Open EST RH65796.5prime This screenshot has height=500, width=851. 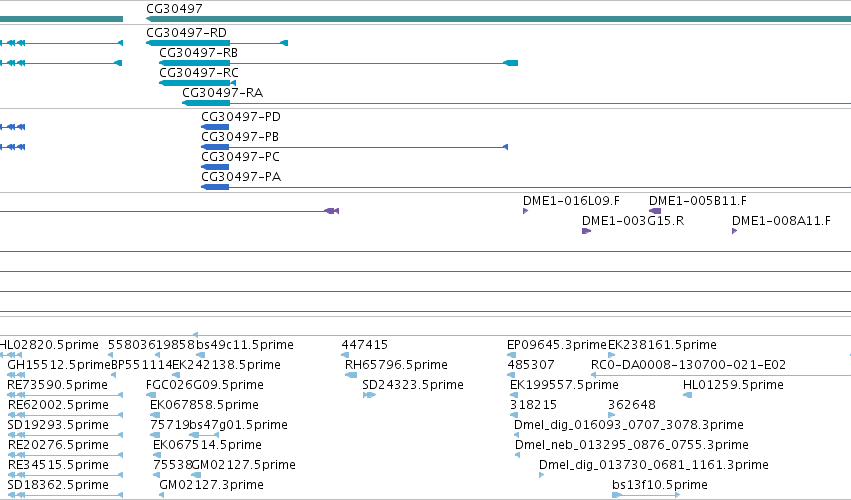point(396,365)
